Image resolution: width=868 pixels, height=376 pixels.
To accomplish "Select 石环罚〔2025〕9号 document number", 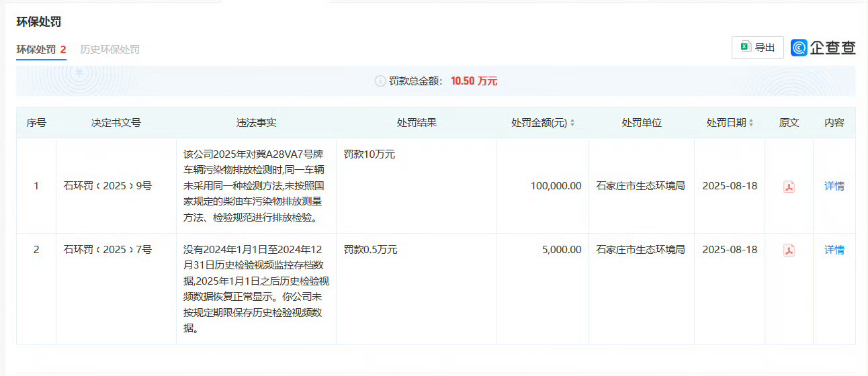I will pos(107,186).
